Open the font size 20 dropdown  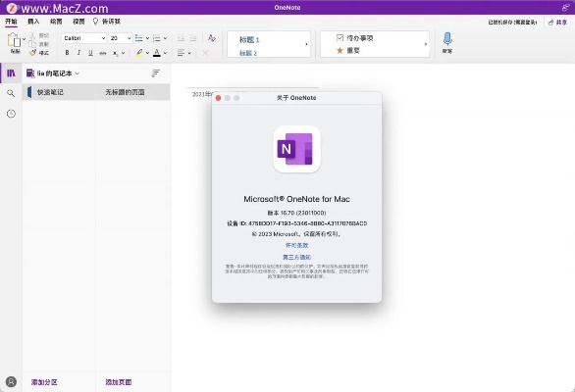[x=121, y=38]
